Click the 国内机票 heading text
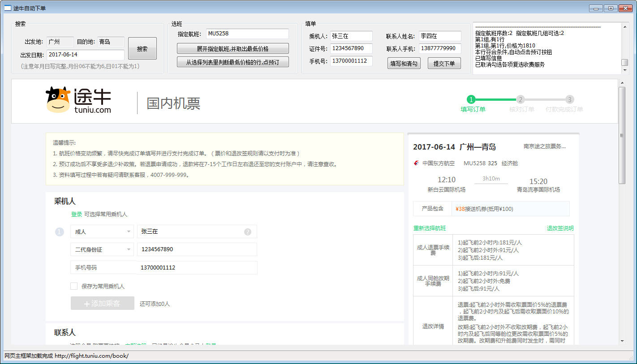 [x=173, y=103]
